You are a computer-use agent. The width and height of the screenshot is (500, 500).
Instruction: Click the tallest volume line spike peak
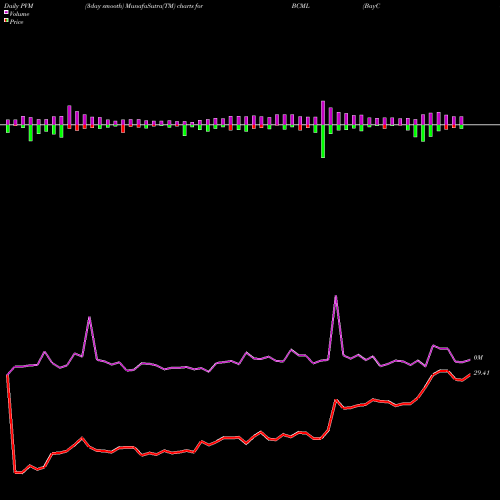point(336,296)
